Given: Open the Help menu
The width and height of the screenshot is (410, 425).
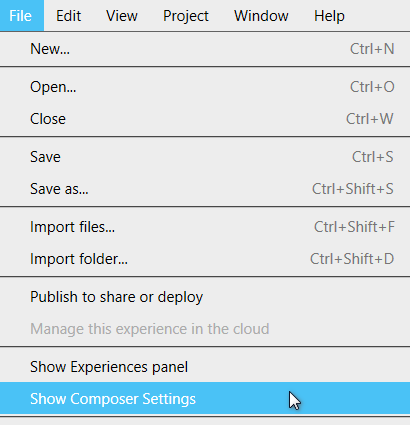Looking at the screenshot, I should pyautogui.click(x=329, y=16).
